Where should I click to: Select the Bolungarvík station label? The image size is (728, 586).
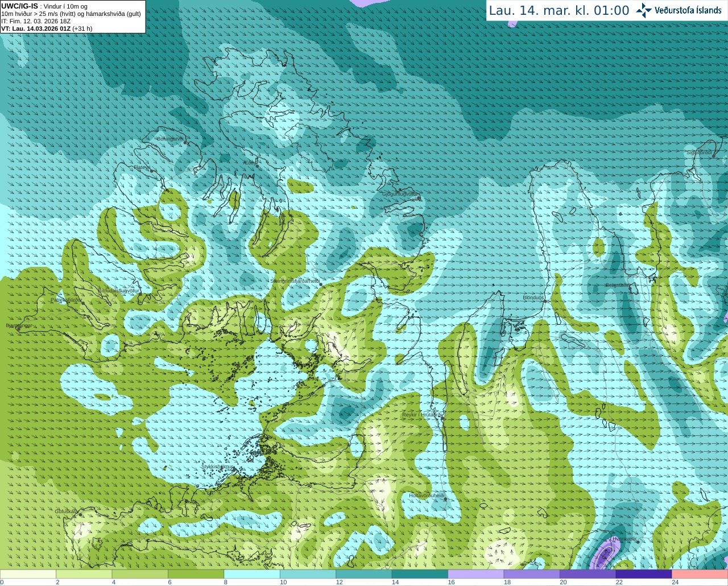coord(169,139)
